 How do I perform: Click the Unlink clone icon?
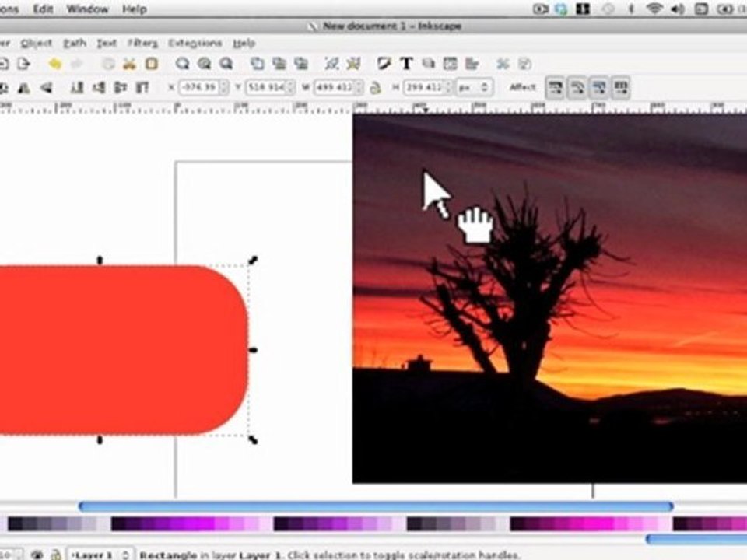point(301,64)
